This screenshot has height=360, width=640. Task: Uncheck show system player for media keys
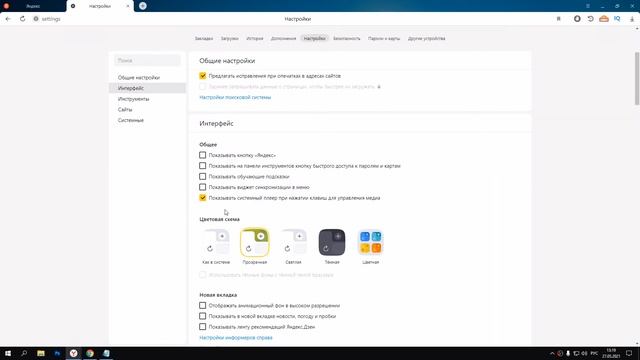coord(202,198)
